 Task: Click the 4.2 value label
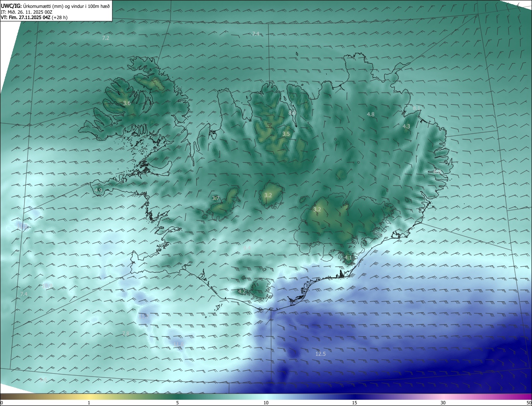pyautogui.click(x=242, y=291)
